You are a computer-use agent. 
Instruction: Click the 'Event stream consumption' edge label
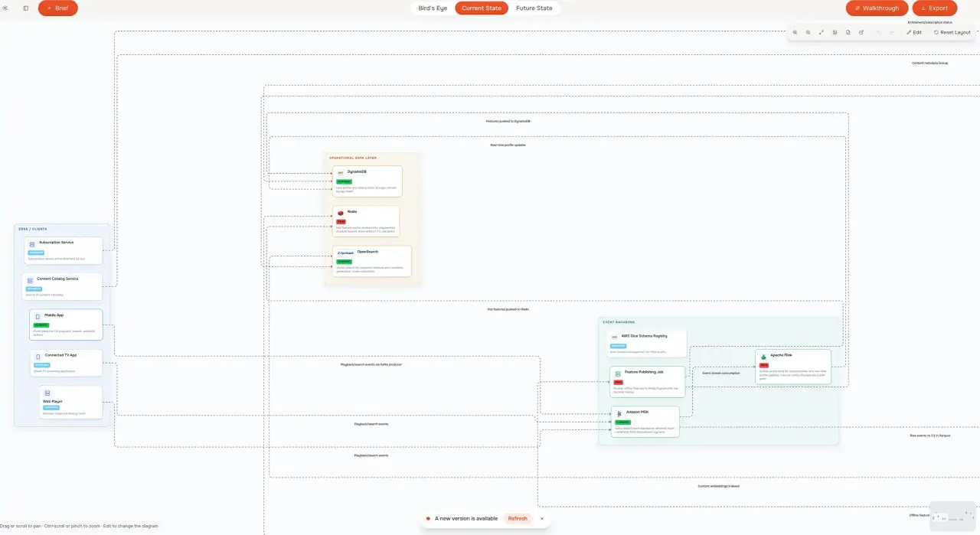(721, 373)
